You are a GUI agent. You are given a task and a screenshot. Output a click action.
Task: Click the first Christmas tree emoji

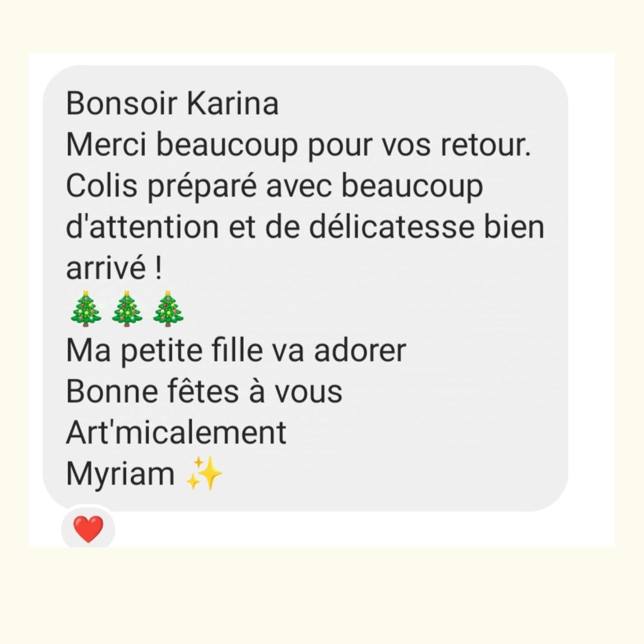(86, 309)
